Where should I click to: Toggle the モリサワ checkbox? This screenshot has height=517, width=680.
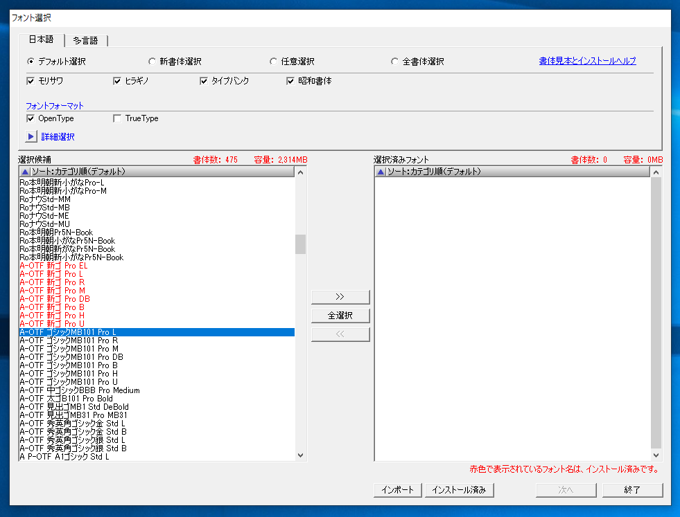click(30, 81)
